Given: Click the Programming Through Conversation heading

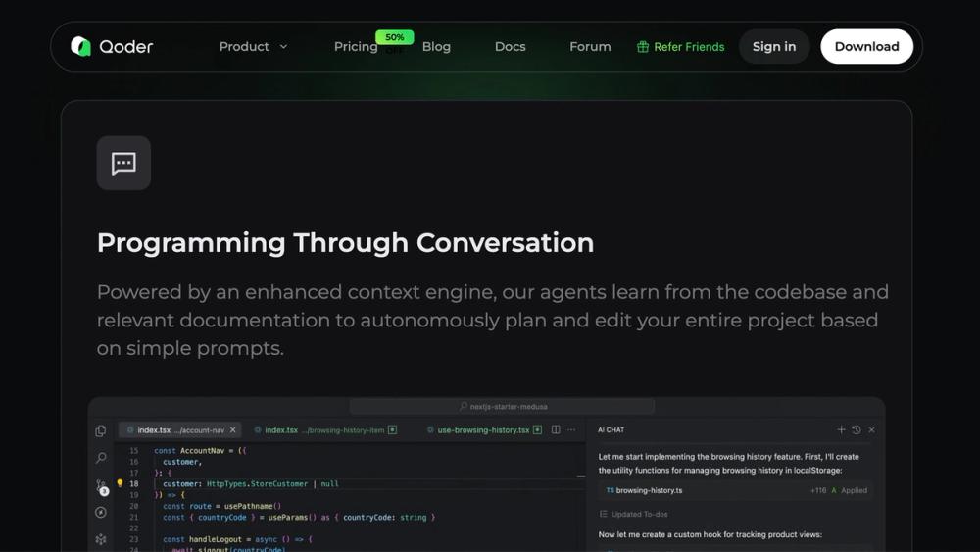Looking at the screenshot, I should [x=345, y=243].
